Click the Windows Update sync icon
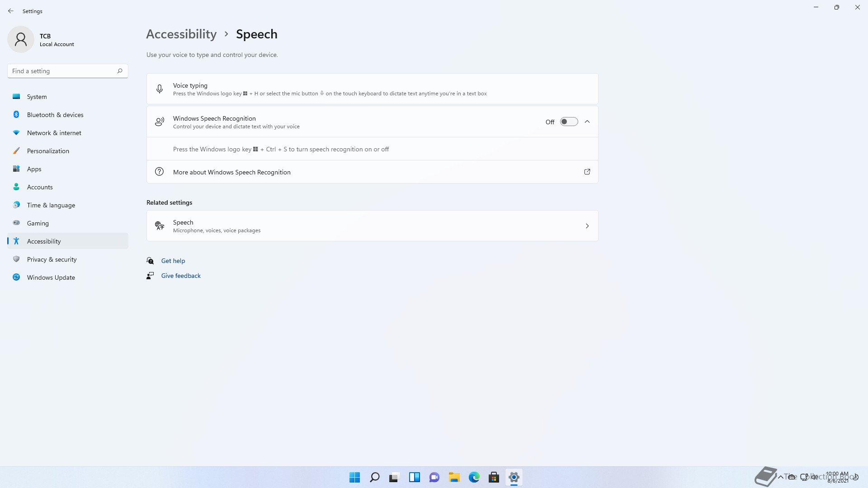868x488 pixels. click(16, 277)
